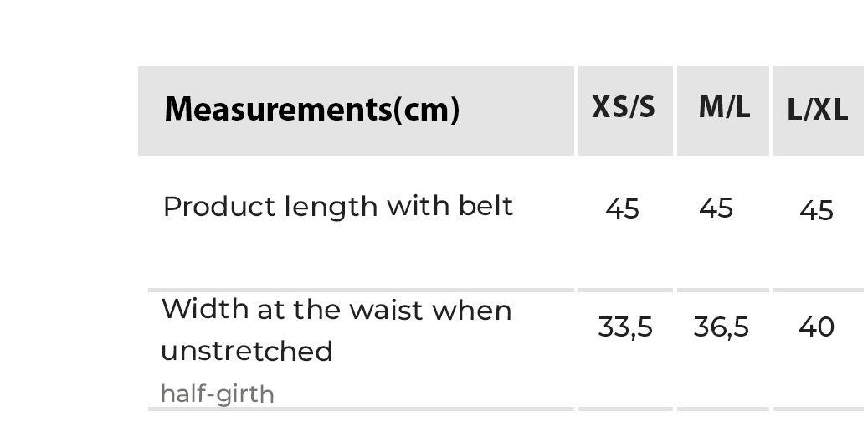The width and height of the screenshot is (868, 427).
Task: Click the word "unstretched" in the waist row
Action: [x=246, y=351]
